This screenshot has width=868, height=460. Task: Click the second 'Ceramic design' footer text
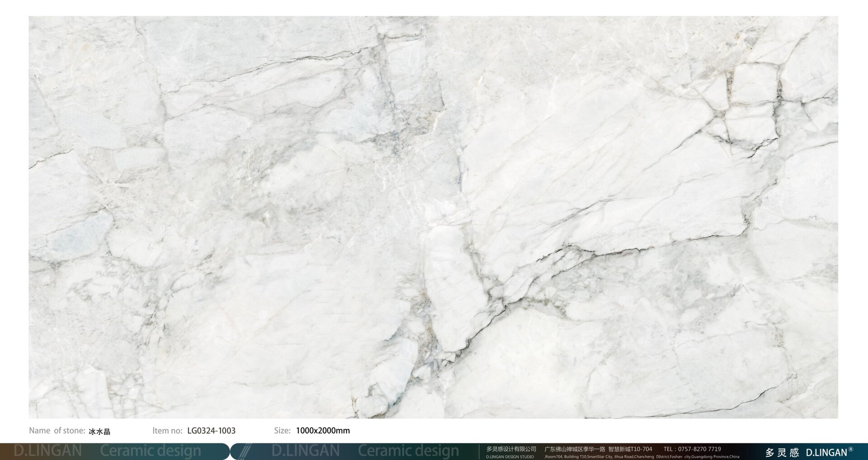408,451
